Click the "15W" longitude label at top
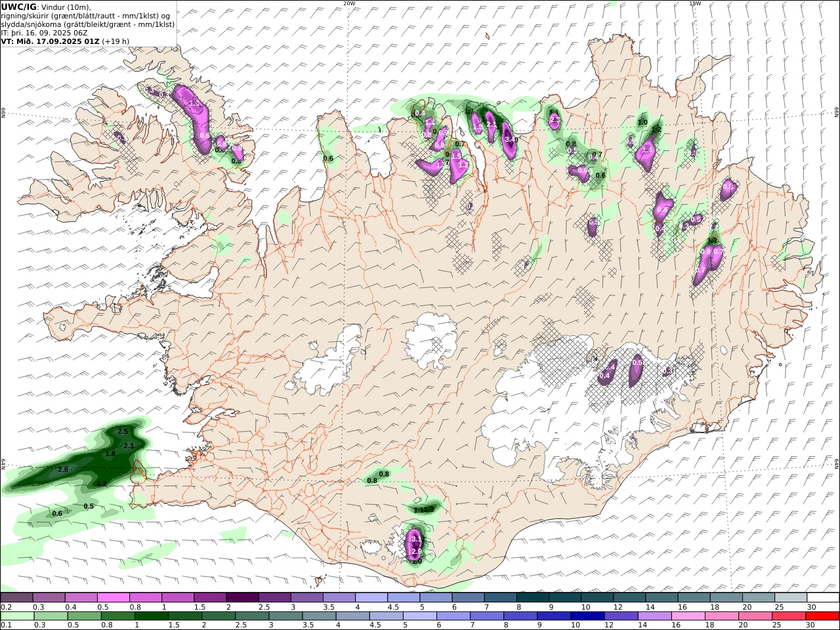This screenshot has height=630, width=840. (x=695, y=3)
